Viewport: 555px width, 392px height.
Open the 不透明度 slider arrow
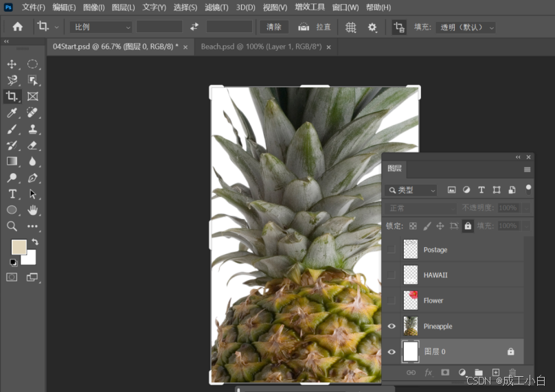coord(526,208)
